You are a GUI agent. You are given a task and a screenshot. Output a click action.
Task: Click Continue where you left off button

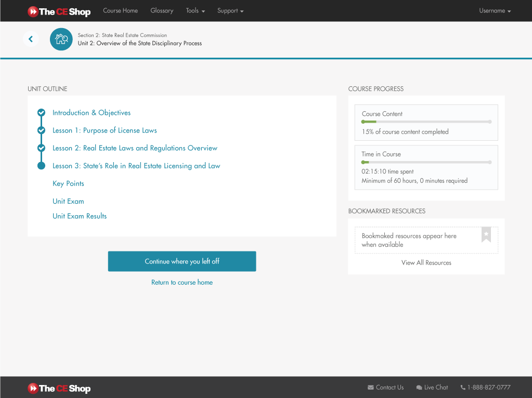[x=182, y=261]
